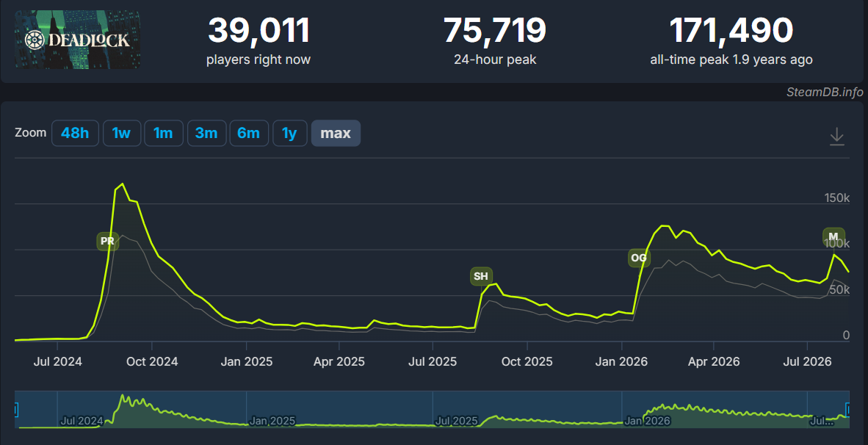Viewport: 868px width, 445px height.
Task: Click Jul 2025 in the navigator strip
Action: pyautogui.click(x=457, y=421)
